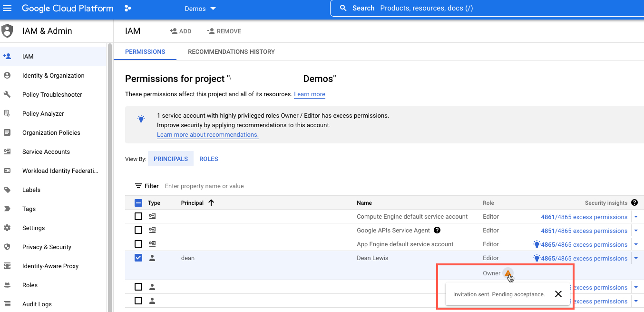This screenshot has height=312, width=644.
Task: Check the Google APIs Service Agent row
Action: [x=138, y=230]
